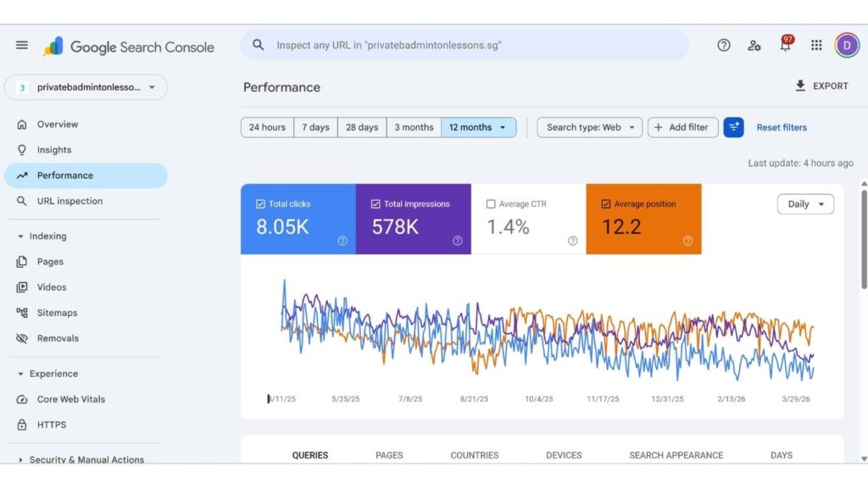Enable the Average CTR metric checkbox
Image resolution: width=868 pixels, height=488 pixels.
click(490, 203)
